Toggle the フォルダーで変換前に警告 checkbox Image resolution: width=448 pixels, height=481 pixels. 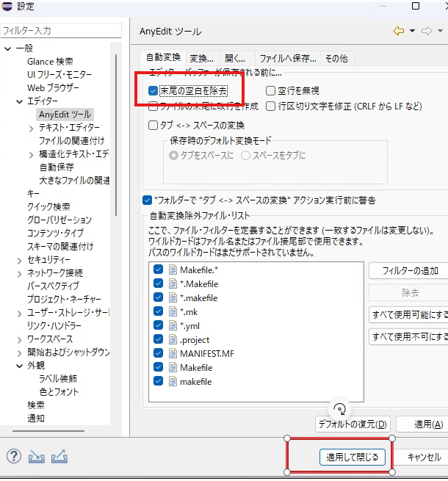(148, 200)
